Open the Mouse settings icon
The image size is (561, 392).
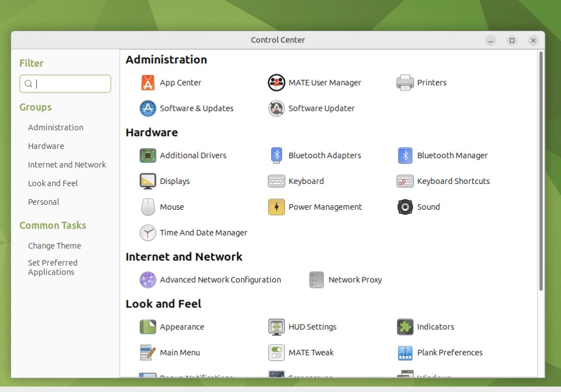(148, 207)
